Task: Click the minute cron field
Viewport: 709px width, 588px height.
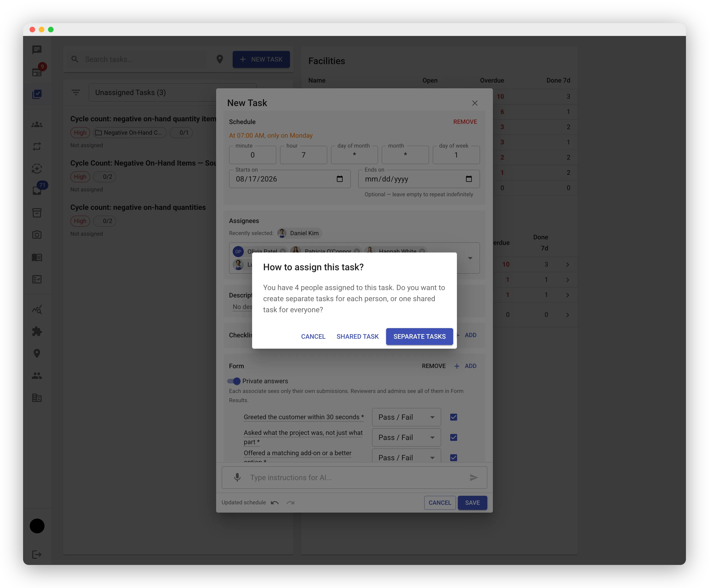Action: (253, 155)
